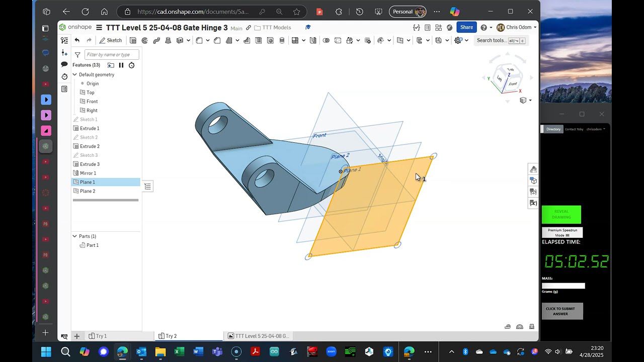Click the REVEAL DRAWING button
Screen dimensions: 644x362
tap(561, 215)
